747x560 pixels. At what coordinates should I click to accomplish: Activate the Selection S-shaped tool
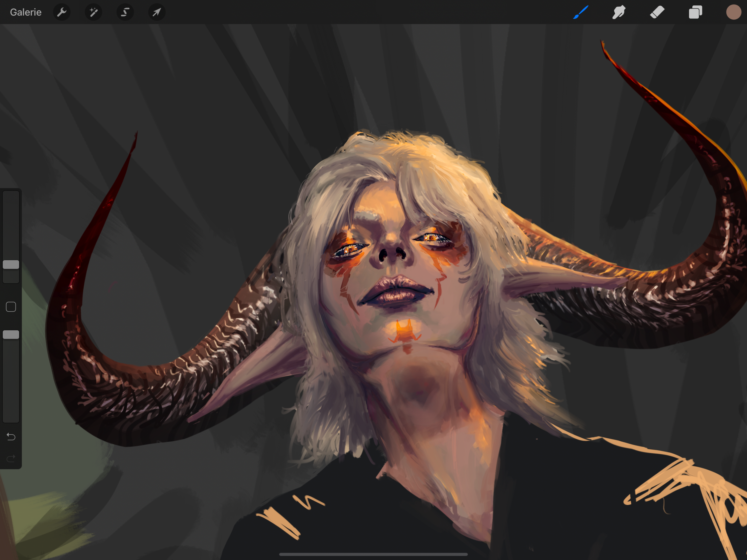pyautogui.click(x=125, y=13)
